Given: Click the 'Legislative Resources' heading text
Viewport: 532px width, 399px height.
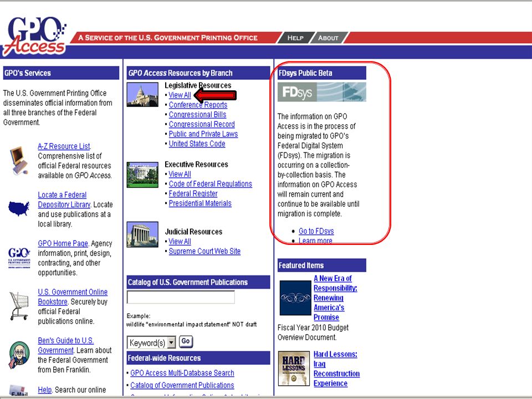Looking at the screenshot, I should [198, 85].
